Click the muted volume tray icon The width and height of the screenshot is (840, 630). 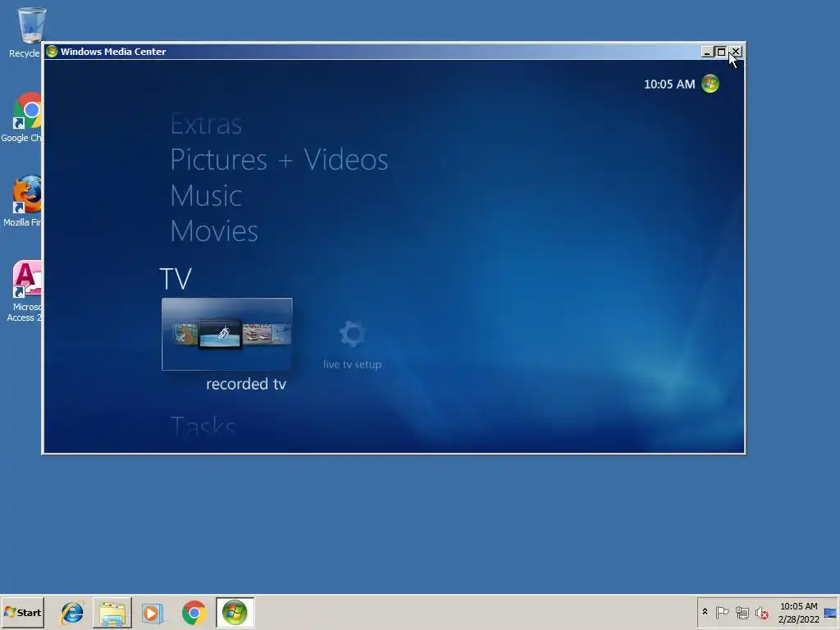(x=762, y=612)
